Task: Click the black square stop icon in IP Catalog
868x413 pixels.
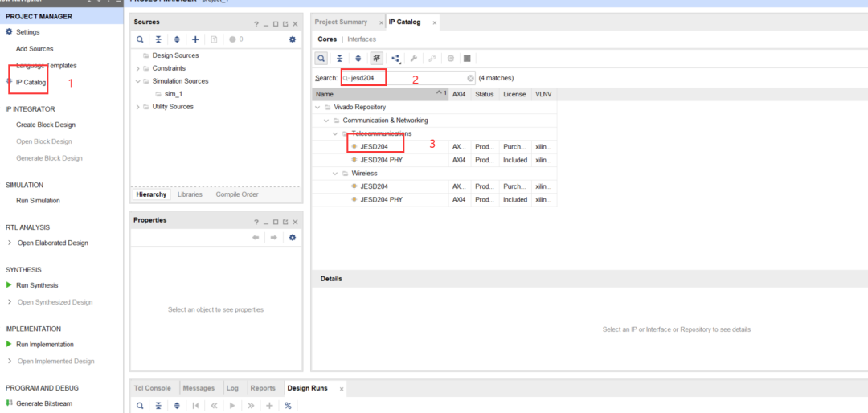Action: (x=467, y=58)
